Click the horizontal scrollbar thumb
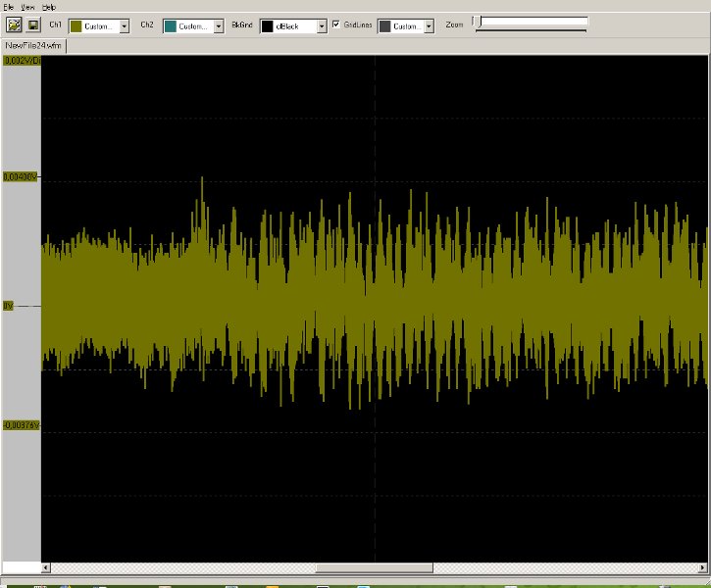Screen dimensions: 711x588 pyautogui.click(x=374, y=567)
